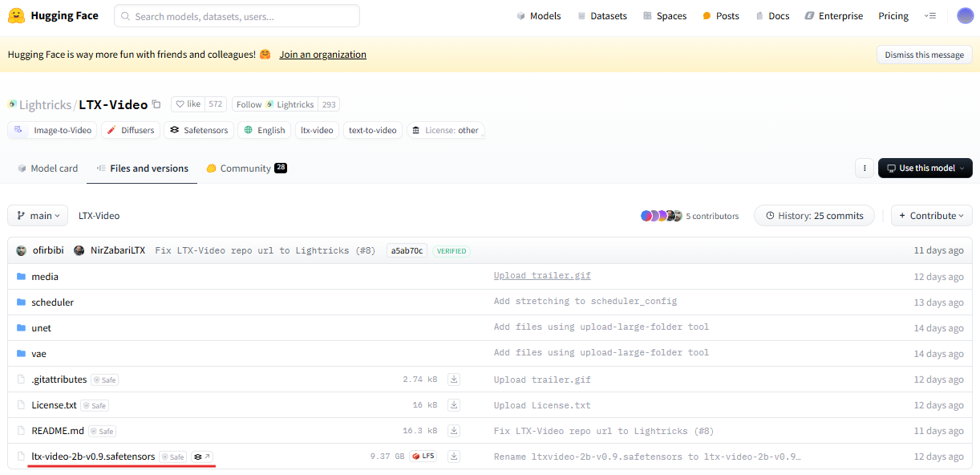Open the LTX-Video breadcrumb path
This screenshot has height=475, width=980.
click(99, 216)
